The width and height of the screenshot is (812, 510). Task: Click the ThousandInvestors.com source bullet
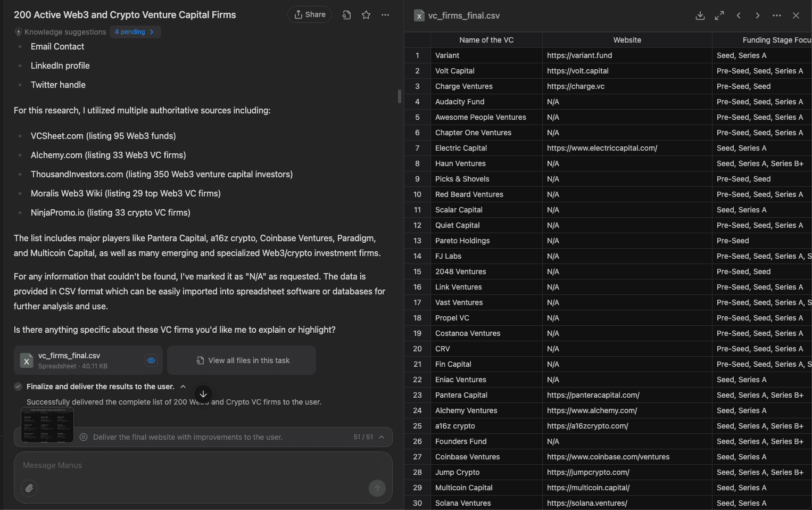coord(162,174)
